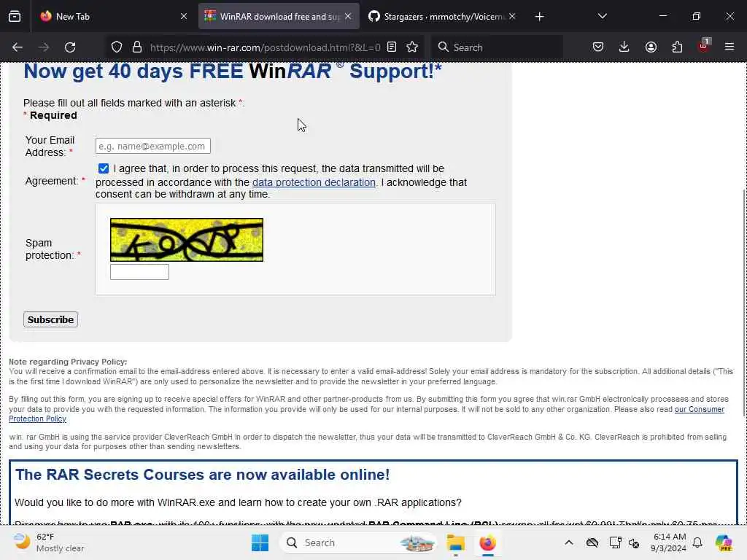Click the browser Search box
Viewport: 747px width, 560px height.
coord(498,47)
